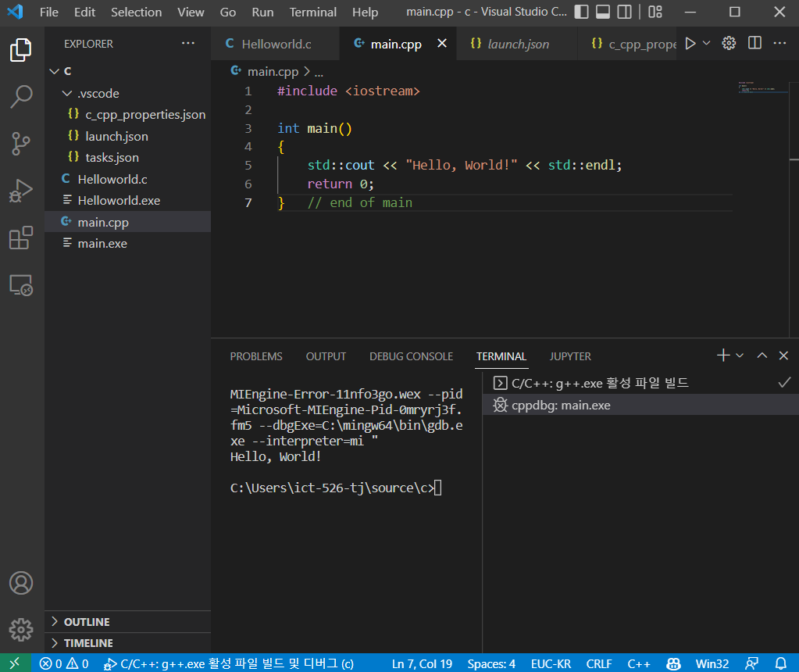The height and width of the screenshot is (672, 799).
Task: Open the Terminal menu
Action: pos(312,13)
